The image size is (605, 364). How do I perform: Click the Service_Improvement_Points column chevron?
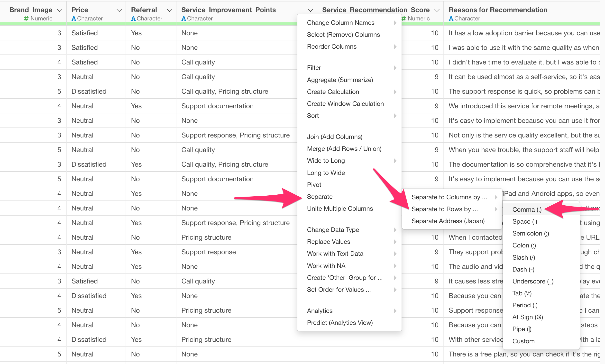pyautogui.click(x=310, y=10)
